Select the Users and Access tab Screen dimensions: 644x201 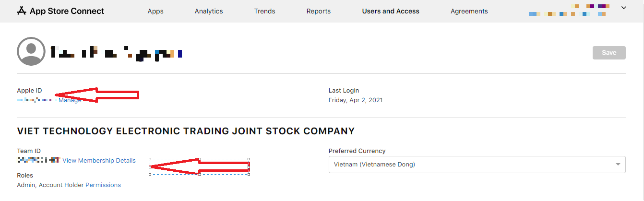tap(391, 11)
